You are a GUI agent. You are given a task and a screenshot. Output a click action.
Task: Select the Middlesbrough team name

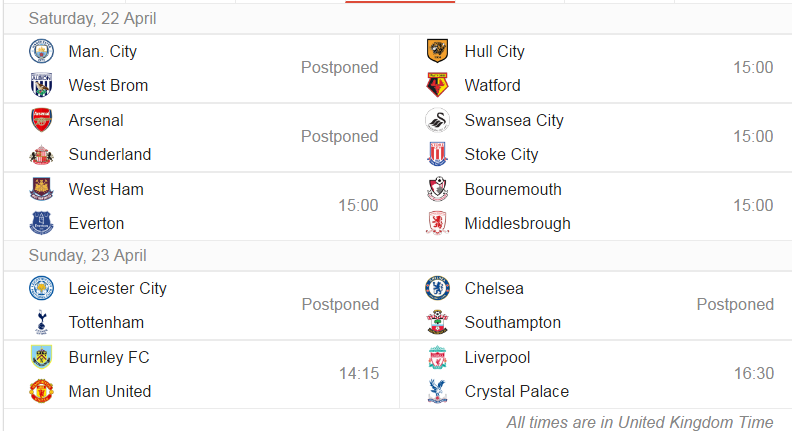click(x=518, y=223)
